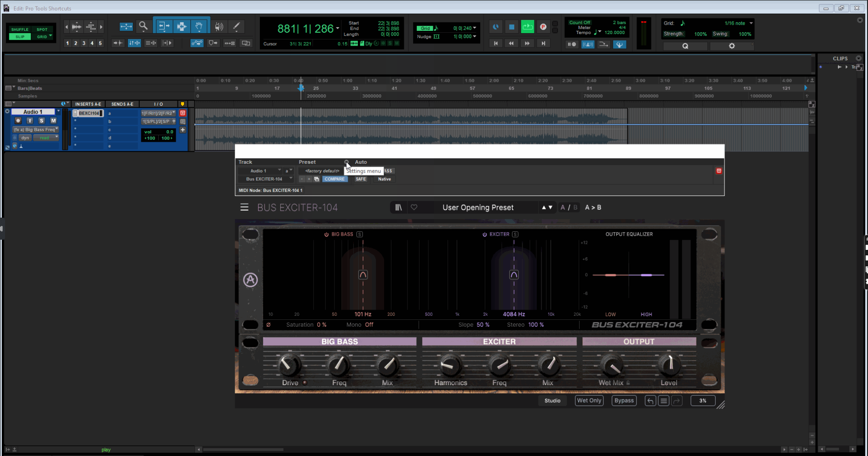Select the Grabber hand tool
The height and width of the screenshot is (456, 868).
click(x=199, y=26)
